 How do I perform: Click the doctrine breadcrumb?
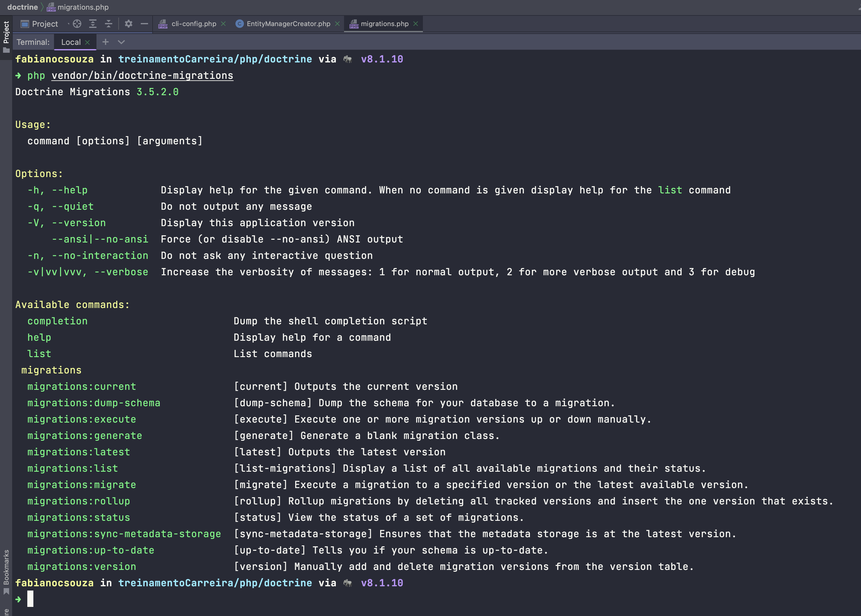[22, 7]
